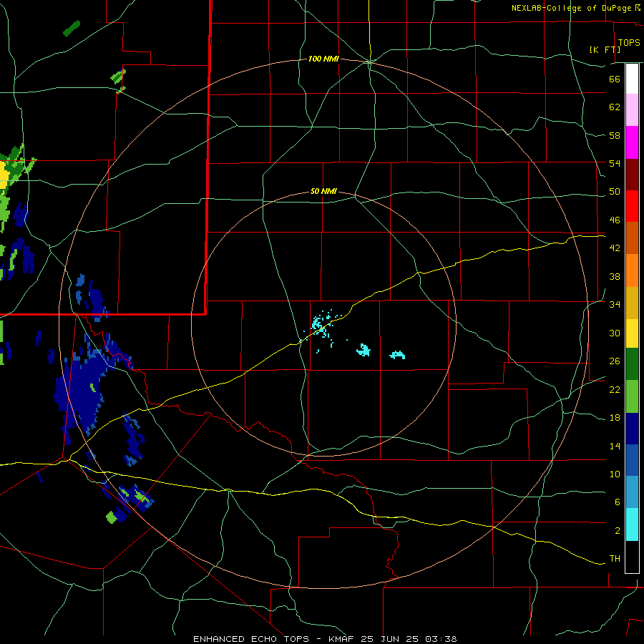Click the '50 NMI' range ring label
Viewport: 644px width, 644px height.
(323, 191)
